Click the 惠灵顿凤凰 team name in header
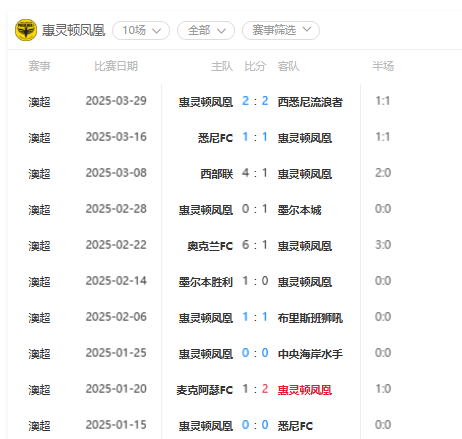This screenshot has width=462, height=439. [73, 30]
